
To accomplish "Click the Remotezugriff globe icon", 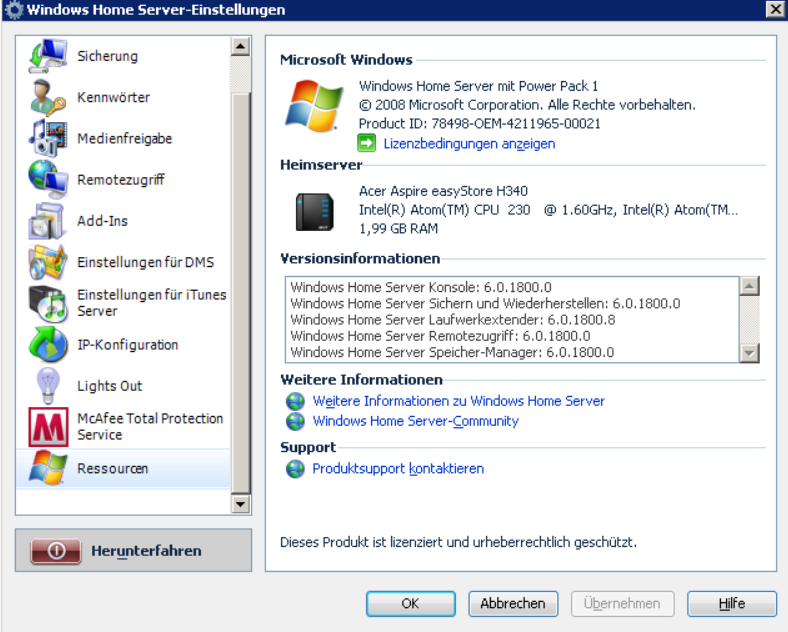I will coord(48,179).
